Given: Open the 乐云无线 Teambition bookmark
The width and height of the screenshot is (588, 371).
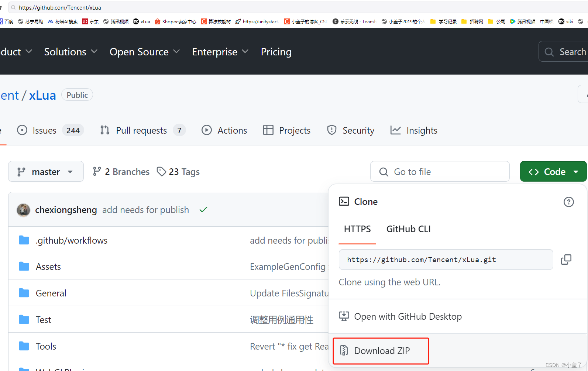Looking at the screenshot, I should [354, 21].
